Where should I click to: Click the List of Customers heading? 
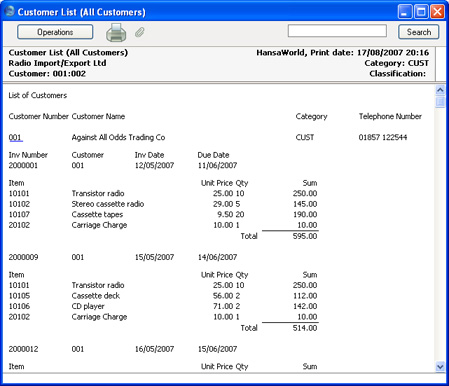click(x=38, y=95)
